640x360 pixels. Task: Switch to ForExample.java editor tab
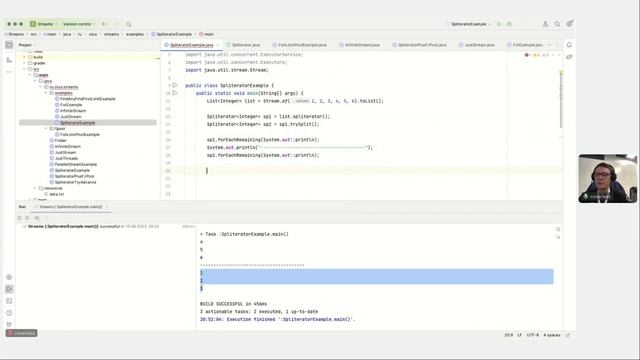pyautogui.click(x=525, y=45)
